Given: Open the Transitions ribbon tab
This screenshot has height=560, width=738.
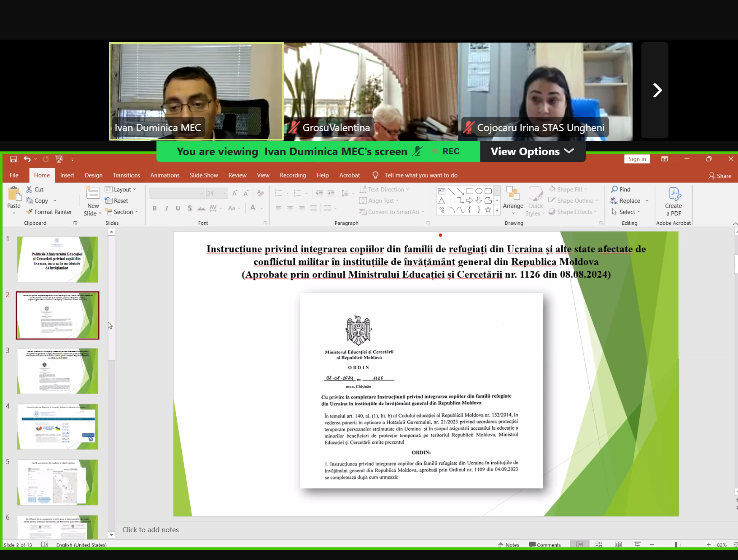Looking at the screenshot, I should point(126,175).
